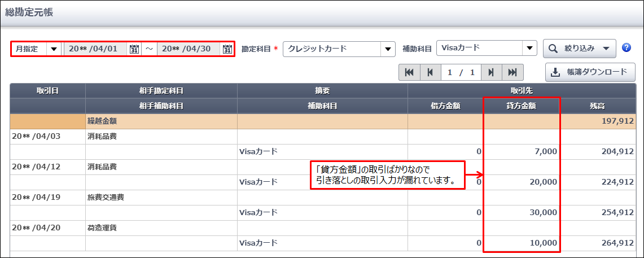Click the 貸方金額 column header

point(522,106)
